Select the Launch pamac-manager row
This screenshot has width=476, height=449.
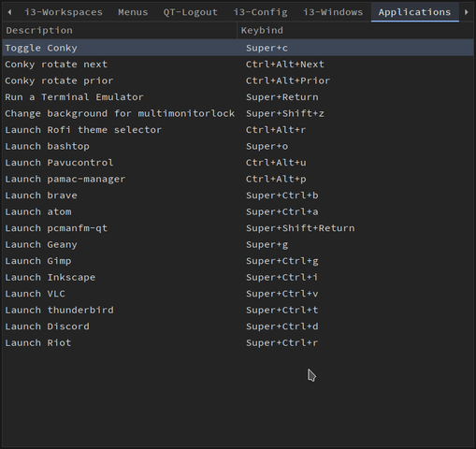point(238,179)
